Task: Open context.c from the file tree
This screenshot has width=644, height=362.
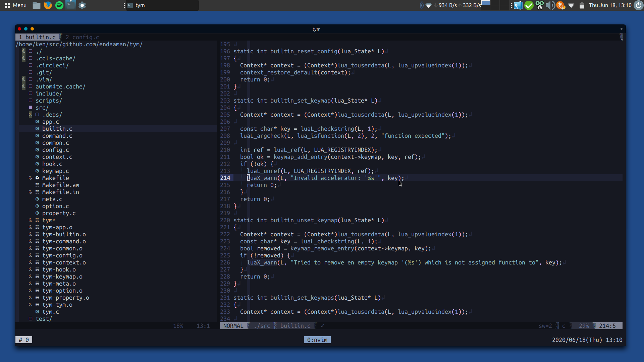Action: (57, 157)
